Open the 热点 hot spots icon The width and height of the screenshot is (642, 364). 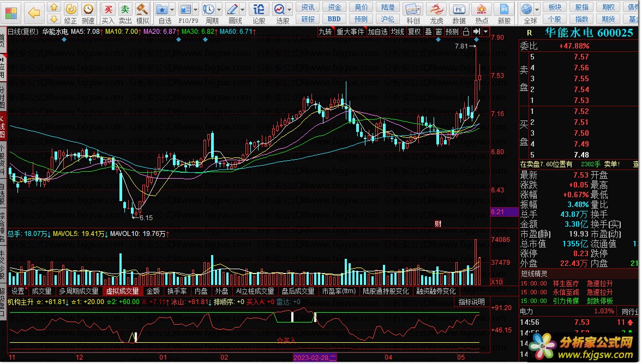point(482,13)
